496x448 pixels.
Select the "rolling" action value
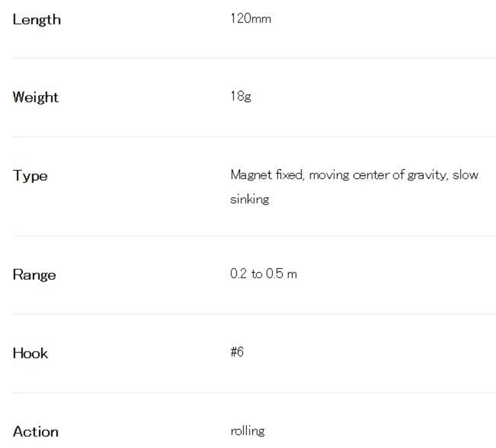pyautogui.click(x=248, y=431)
